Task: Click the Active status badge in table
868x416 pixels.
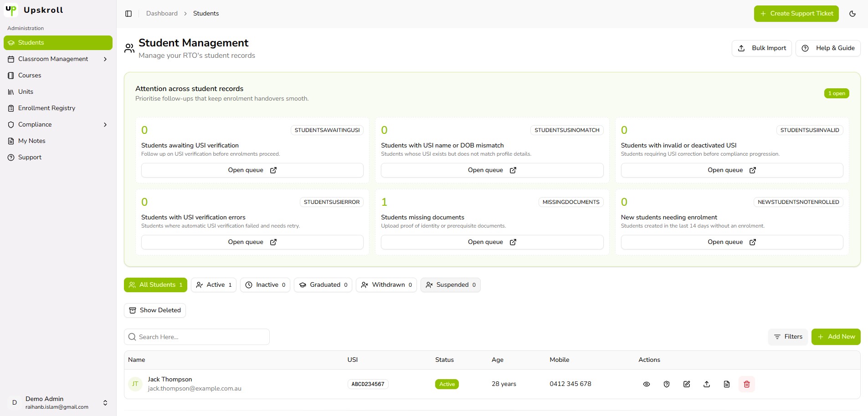Action: pyautogui.click(x=447, y=384)
